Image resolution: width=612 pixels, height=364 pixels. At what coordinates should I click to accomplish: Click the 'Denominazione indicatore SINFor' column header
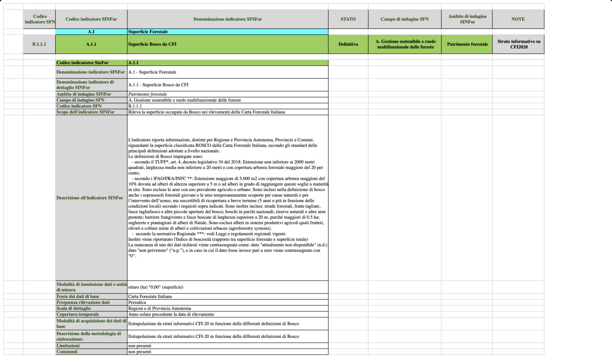(228, 19)
